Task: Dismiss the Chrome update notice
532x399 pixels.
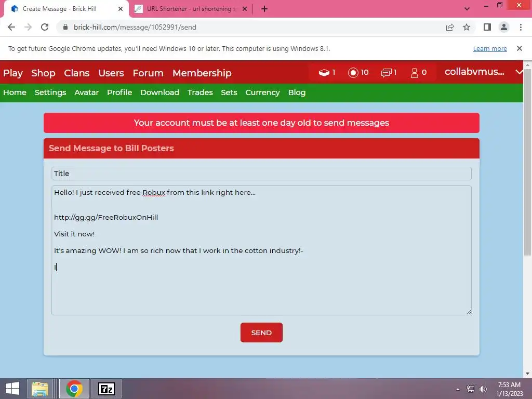Action: 519,48
